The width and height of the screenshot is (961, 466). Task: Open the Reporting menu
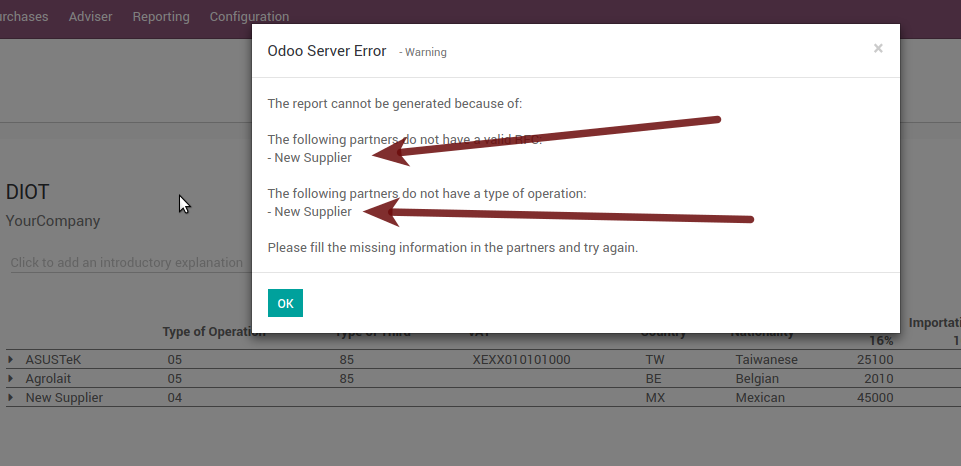point(161,17)
